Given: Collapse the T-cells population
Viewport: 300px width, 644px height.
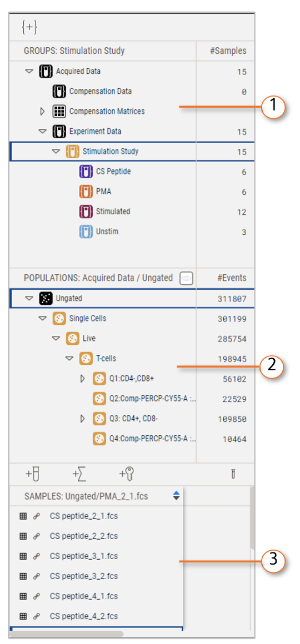Looking at the screenshot, I should tap(69, 359).
